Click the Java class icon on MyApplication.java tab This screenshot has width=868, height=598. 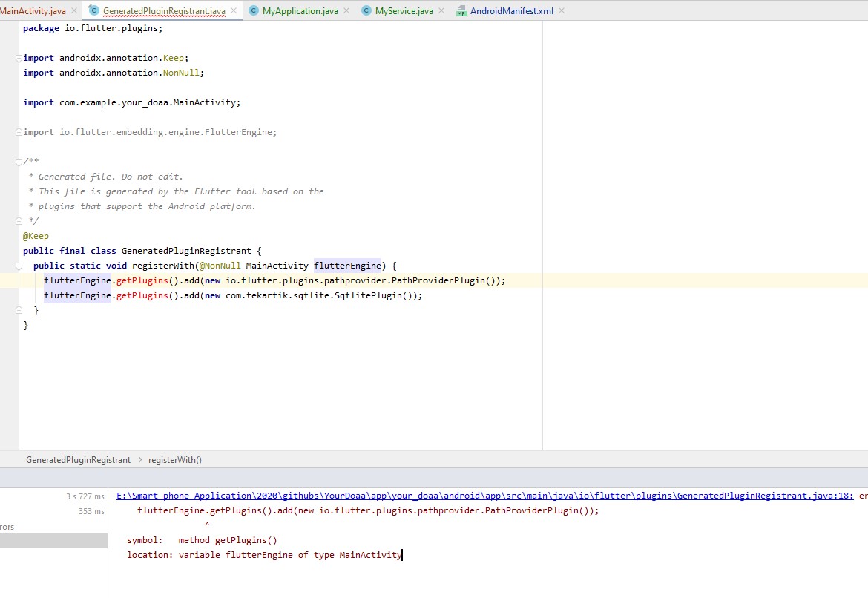(255, 11)
